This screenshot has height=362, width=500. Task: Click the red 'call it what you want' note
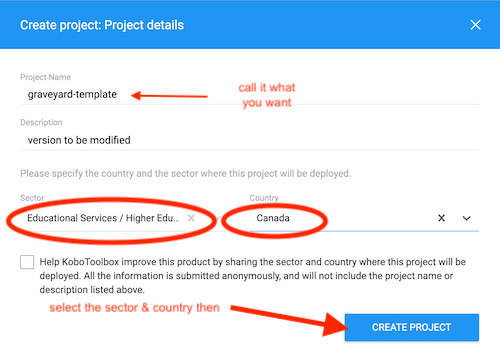(267, 95)
